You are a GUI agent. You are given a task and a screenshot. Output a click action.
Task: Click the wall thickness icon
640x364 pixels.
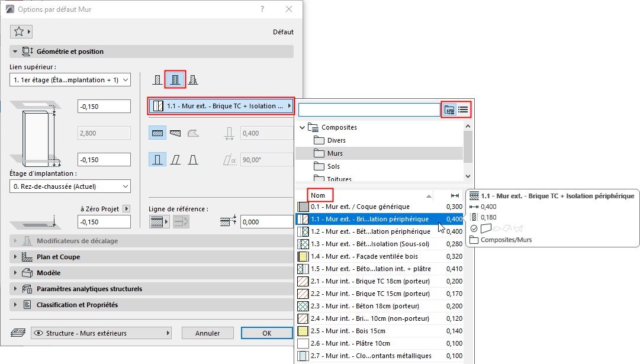coord(229,133)
